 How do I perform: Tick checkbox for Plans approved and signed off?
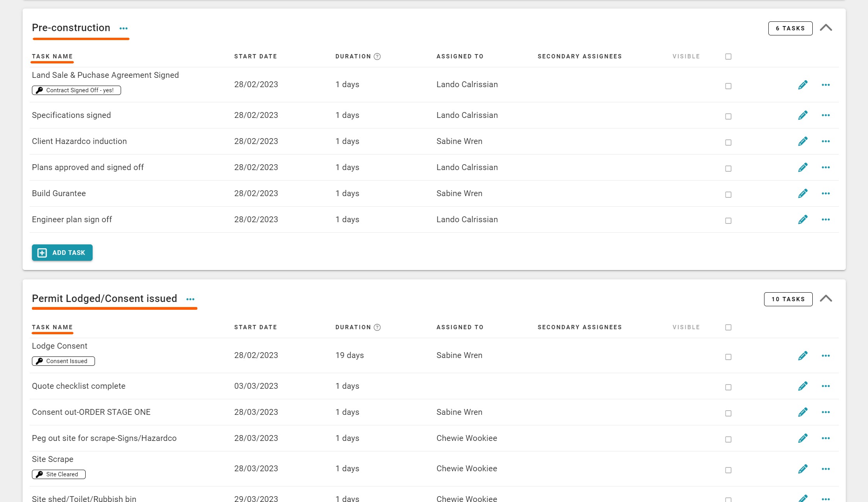[728, 169]
